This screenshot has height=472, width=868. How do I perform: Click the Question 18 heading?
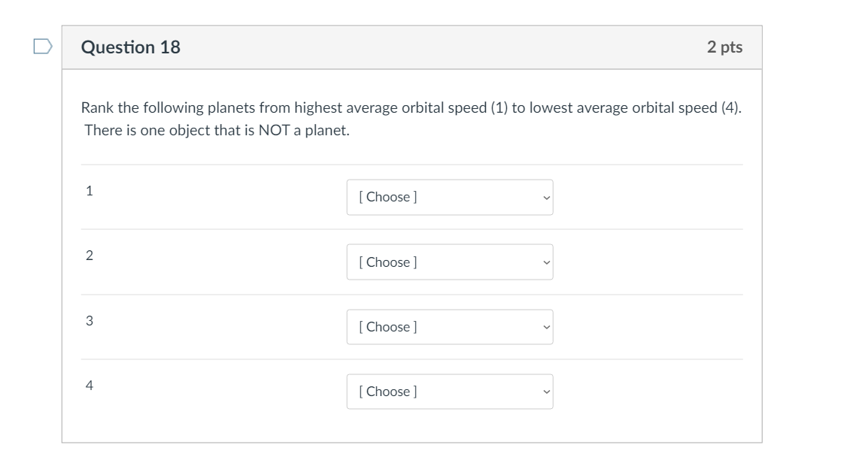[x=131, y=47]
